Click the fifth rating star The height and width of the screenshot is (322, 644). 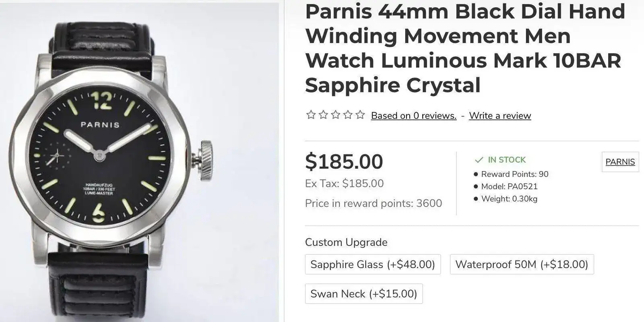tap(361, 115)
